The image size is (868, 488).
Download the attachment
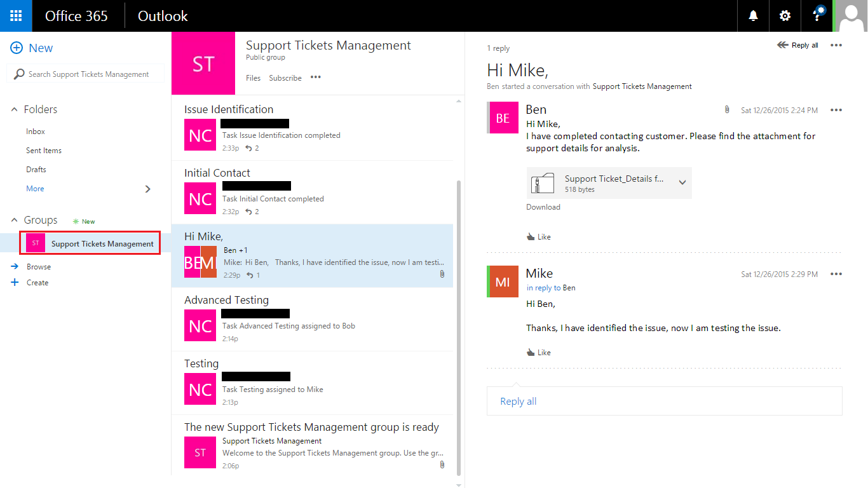(543, 207)
